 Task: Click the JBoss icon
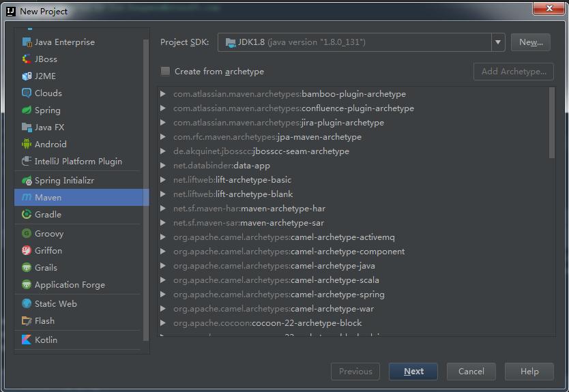click(x=27, y=59)
